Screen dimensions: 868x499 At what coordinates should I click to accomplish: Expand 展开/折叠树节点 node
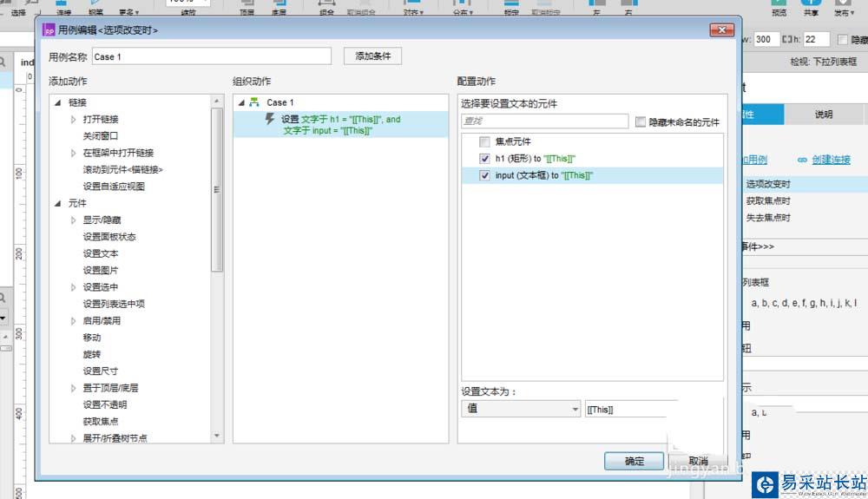pos(73,438)
